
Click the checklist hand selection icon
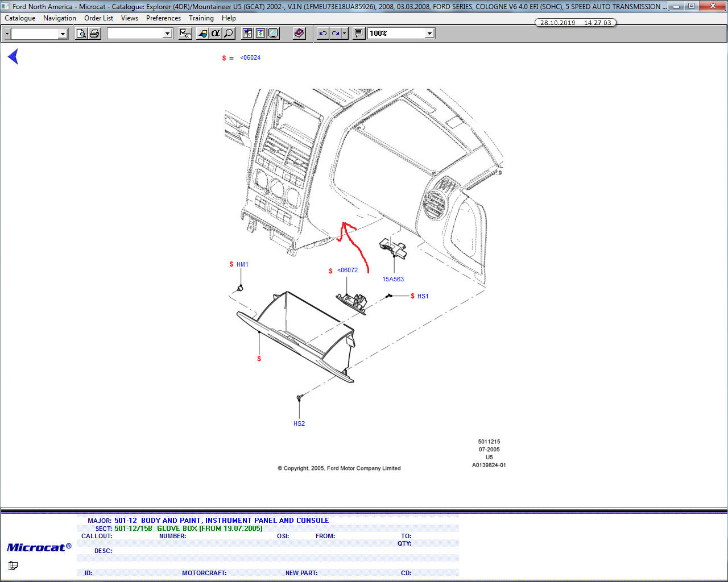coord(185,34)
